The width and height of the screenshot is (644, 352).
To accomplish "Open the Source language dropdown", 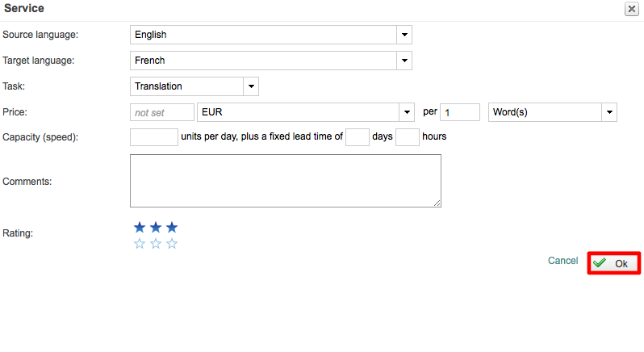I will pyautogui.click(x=404, y=35).
